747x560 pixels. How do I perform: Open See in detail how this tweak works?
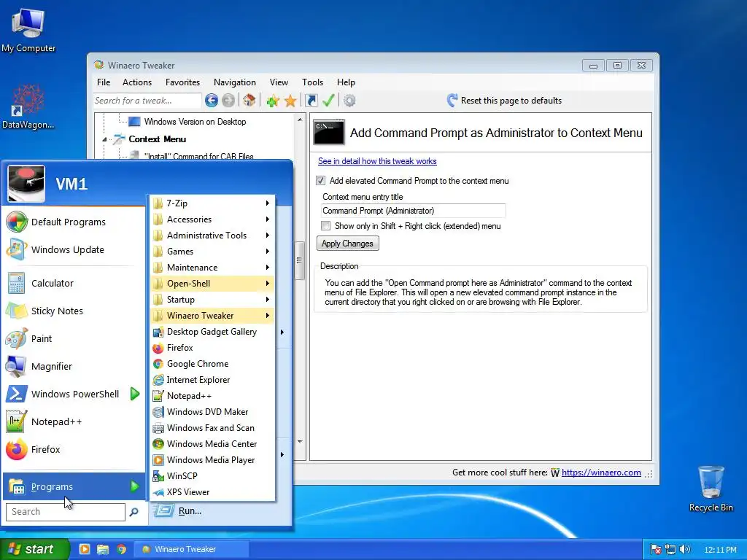pos(377,161)
